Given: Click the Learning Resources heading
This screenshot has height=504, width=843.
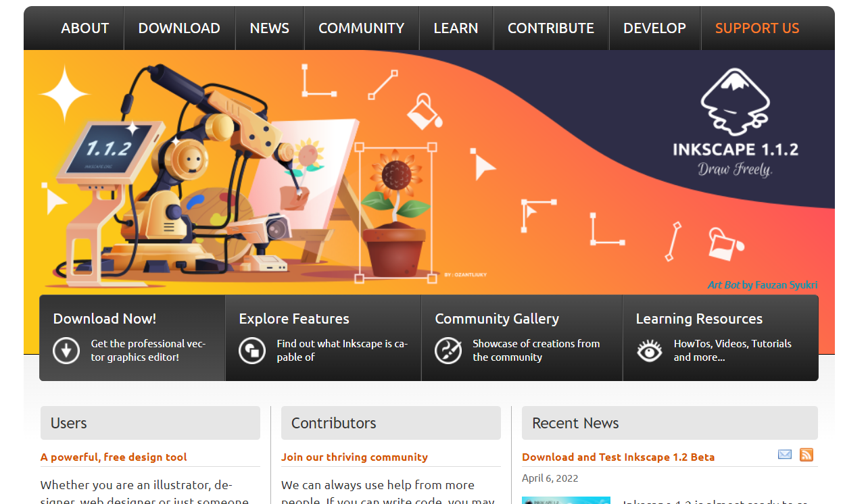Looking at the screenshot, I should 699,319.
